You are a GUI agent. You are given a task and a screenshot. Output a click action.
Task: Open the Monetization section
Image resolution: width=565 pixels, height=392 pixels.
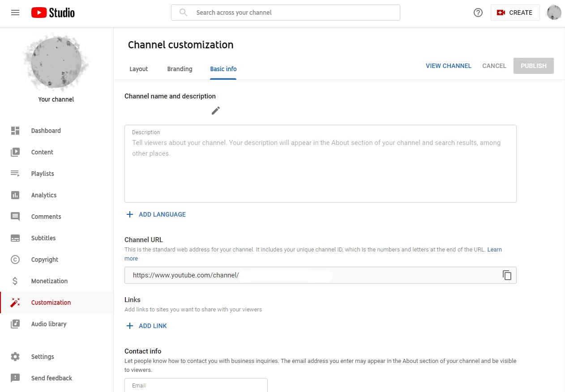(x=49, y=281)
